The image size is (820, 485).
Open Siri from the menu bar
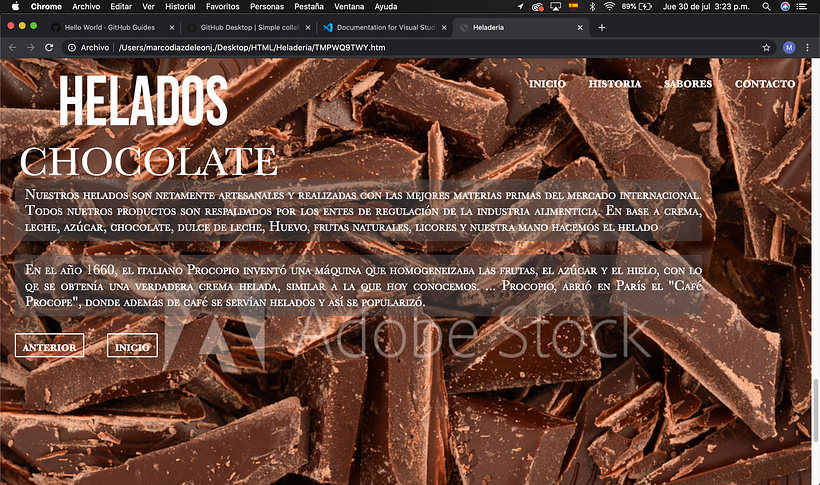[785, 6]
